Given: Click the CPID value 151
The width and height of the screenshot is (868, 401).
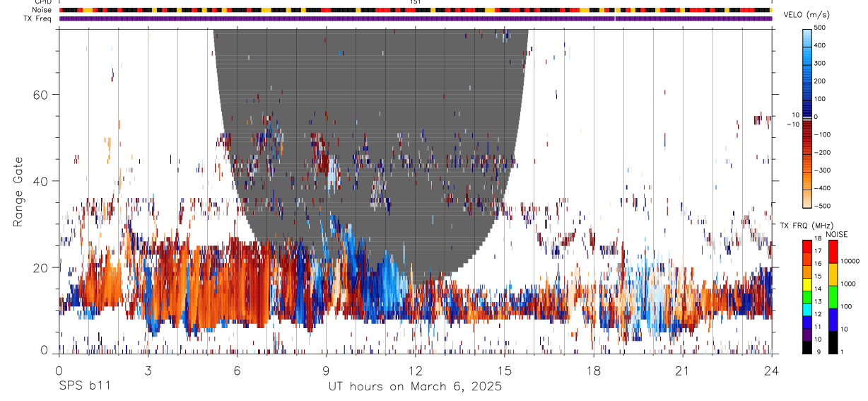Looking at the screenshot, I should point(415,2).
